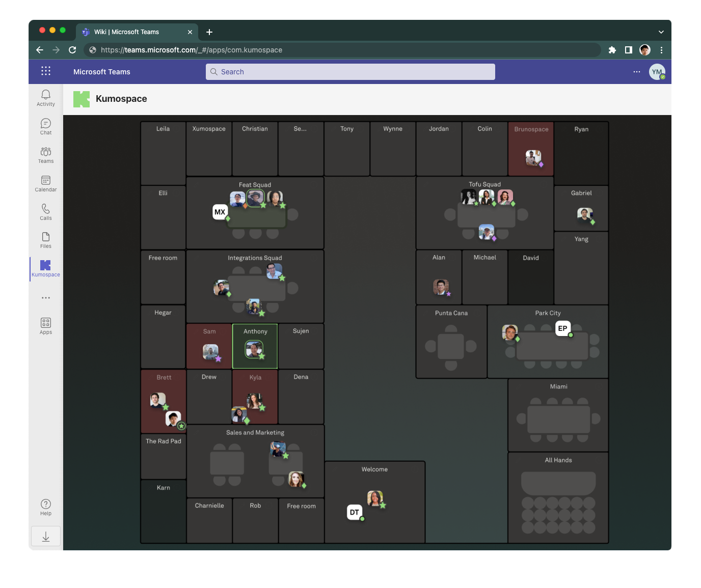
Task: Open Help at the bottom of the sidebar
Action: [45, 507]
